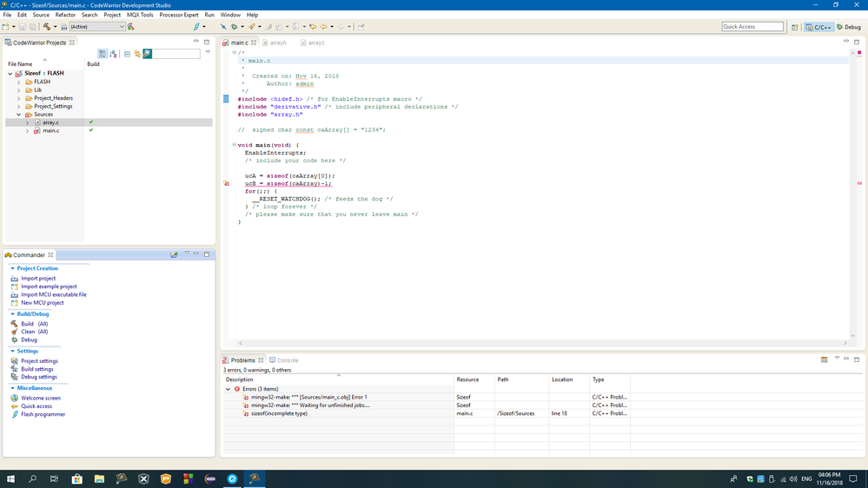This screenshot has width=868, height=488.
Task: Click the Problems view table settings icon
Action: pos(825,359)
